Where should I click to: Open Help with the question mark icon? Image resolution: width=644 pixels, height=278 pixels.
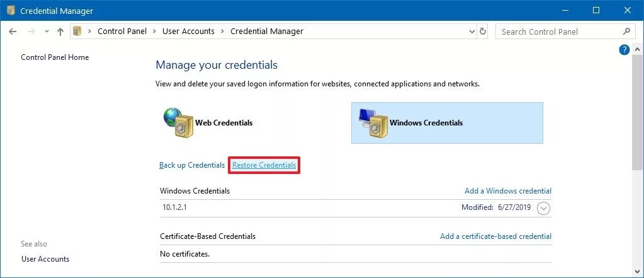tap(624, 50)
